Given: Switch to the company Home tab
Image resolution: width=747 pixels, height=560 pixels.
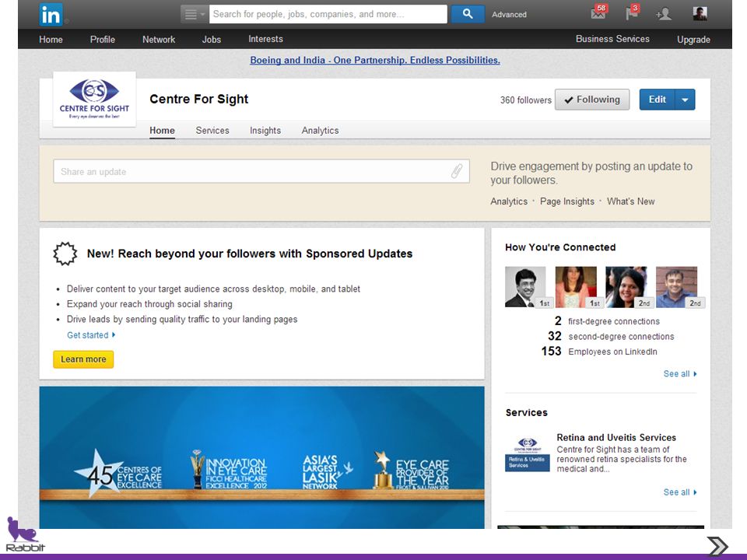Looking at the screenshot, I should click(162, 131).
